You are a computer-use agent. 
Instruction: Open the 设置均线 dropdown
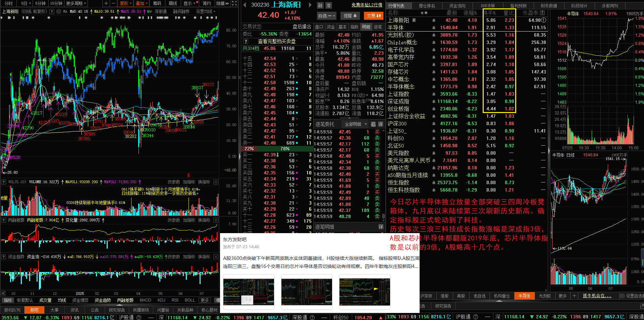point(206,11)
